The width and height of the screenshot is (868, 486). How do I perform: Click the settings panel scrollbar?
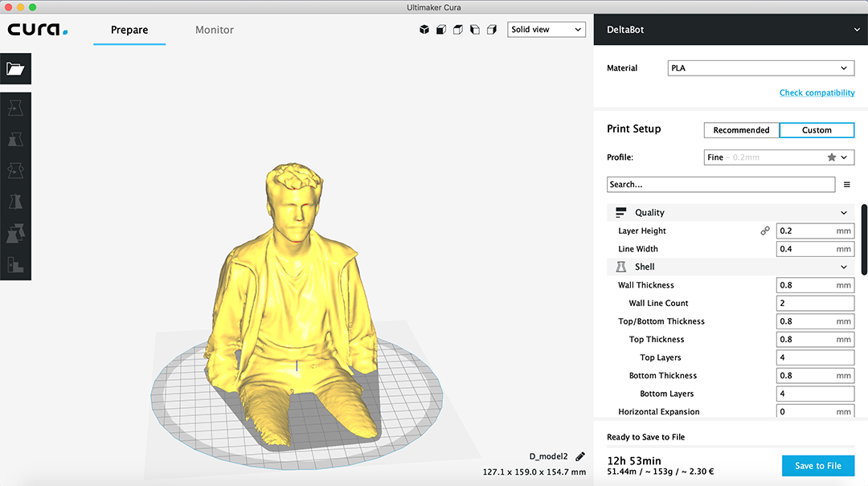pos(864,239)
